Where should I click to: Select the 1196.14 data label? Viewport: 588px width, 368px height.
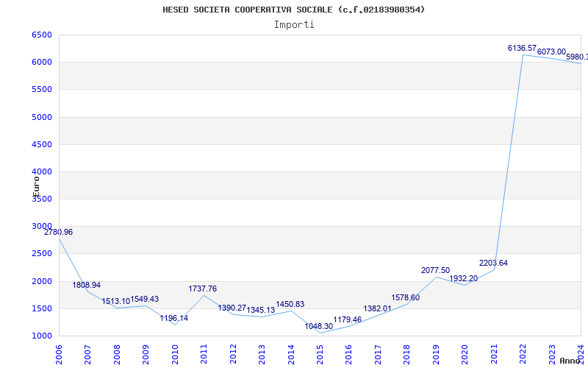(x=174, y=318)
